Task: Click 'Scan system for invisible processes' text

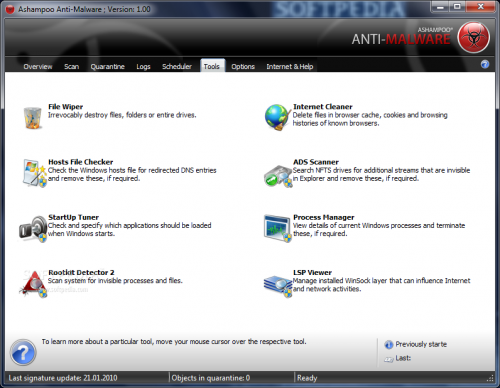Action: 115,281
